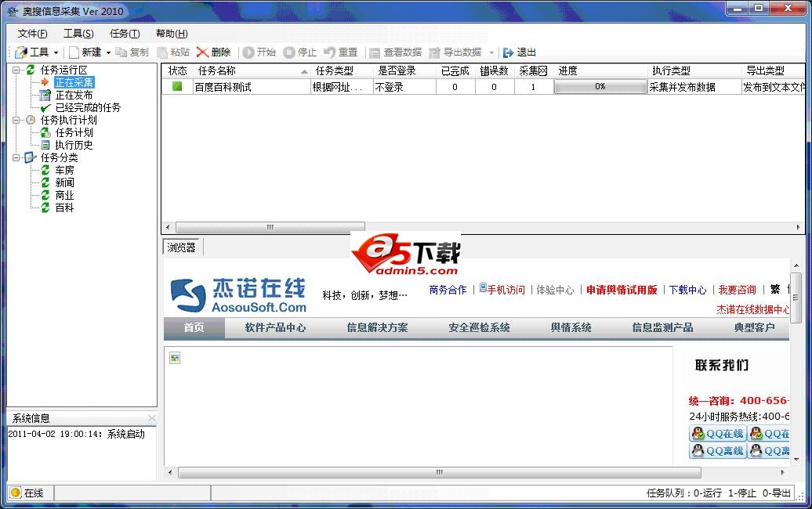Select 已经完成的任务 in the tree
The height and width of the screenshot is (509, 812).
(88, 107)
